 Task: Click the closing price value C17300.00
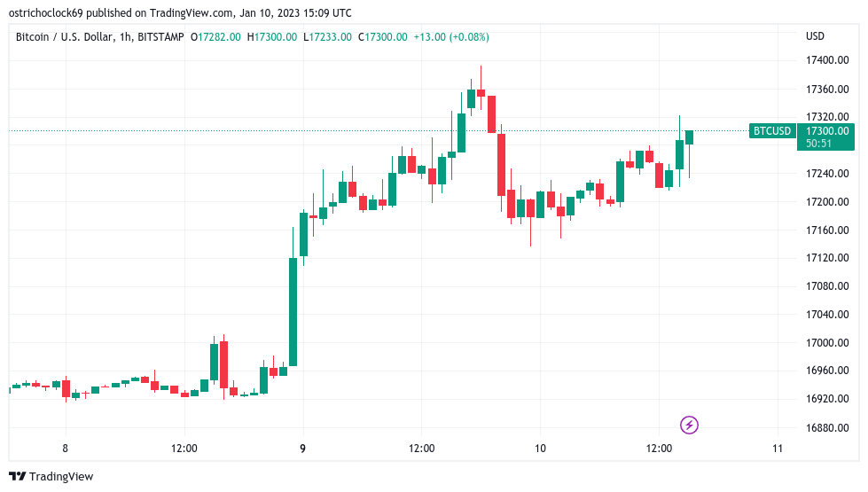pos(382,37)
